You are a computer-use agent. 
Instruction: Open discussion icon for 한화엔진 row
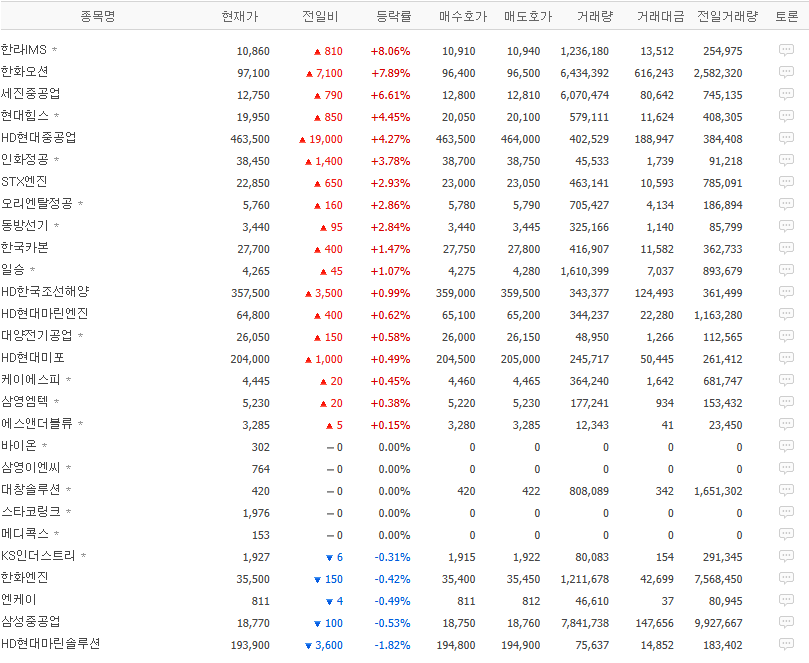786,578
